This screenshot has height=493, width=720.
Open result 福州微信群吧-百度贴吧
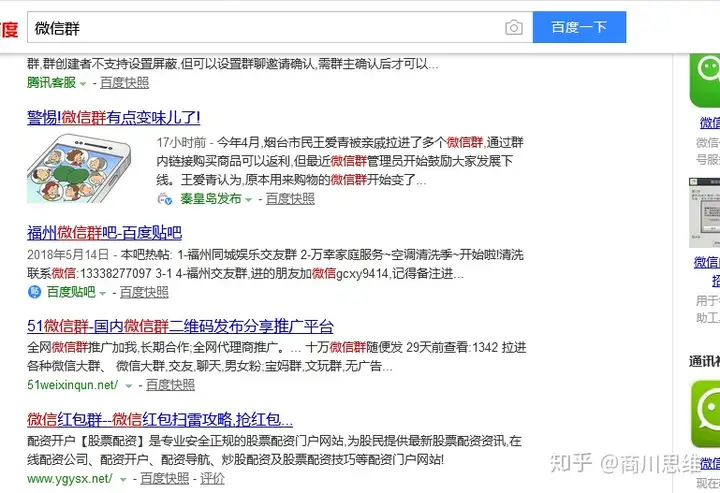104,233
